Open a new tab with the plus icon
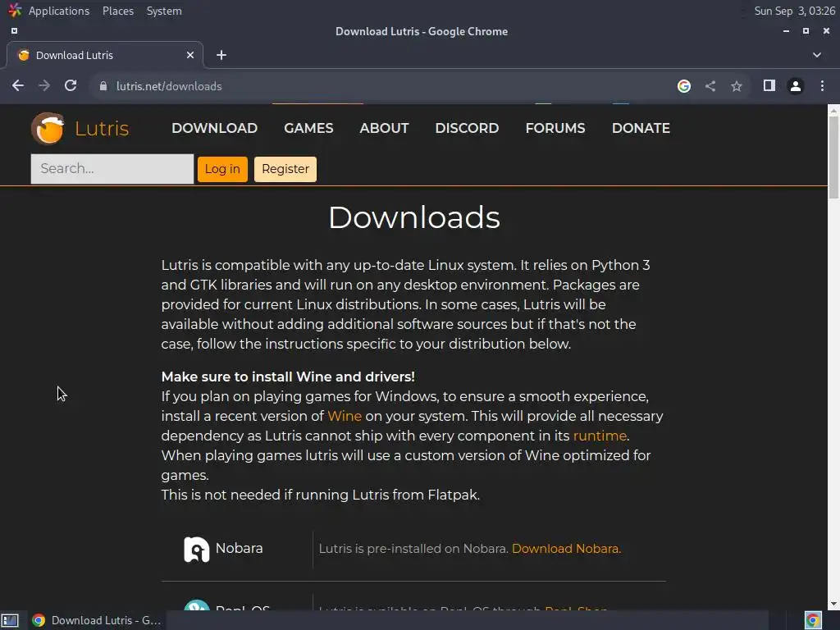Viewport: 840px width, 630px height. pos(221,55)
